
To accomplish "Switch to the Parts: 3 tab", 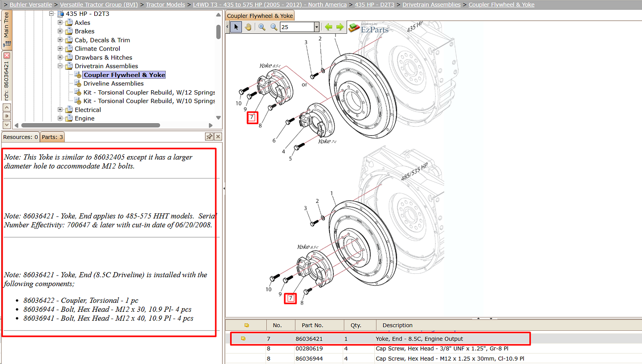I will click(52, 137).
